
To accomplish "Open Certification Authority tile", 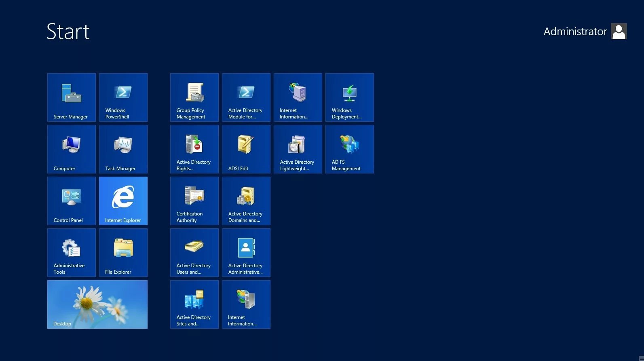I will tap(194, 201).
